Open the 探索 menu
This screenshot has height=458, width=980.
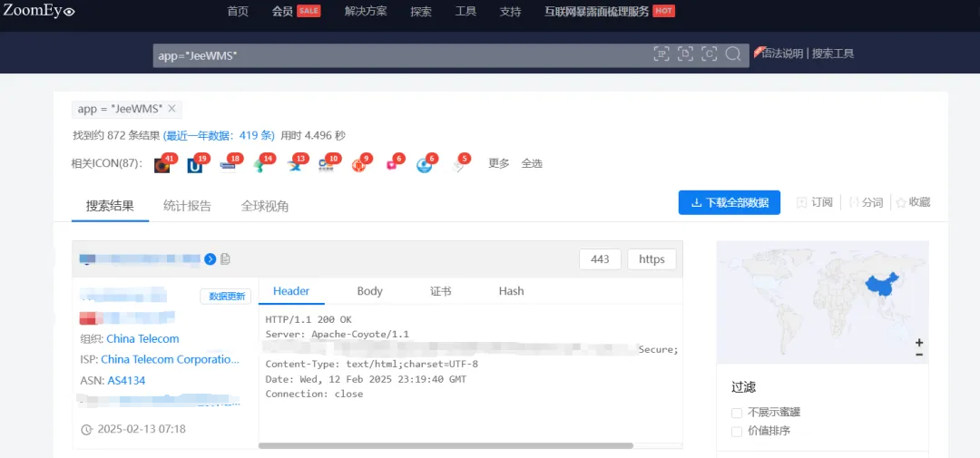421,11
